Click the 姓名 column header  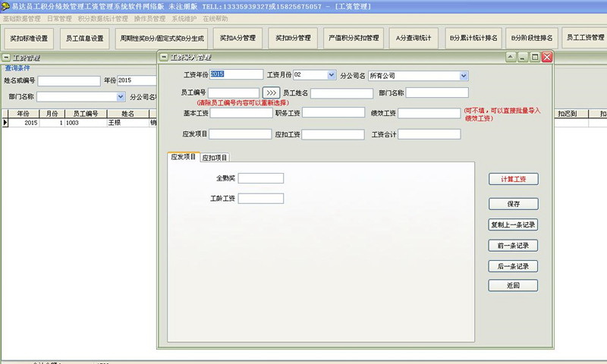[x=127, y=114]
